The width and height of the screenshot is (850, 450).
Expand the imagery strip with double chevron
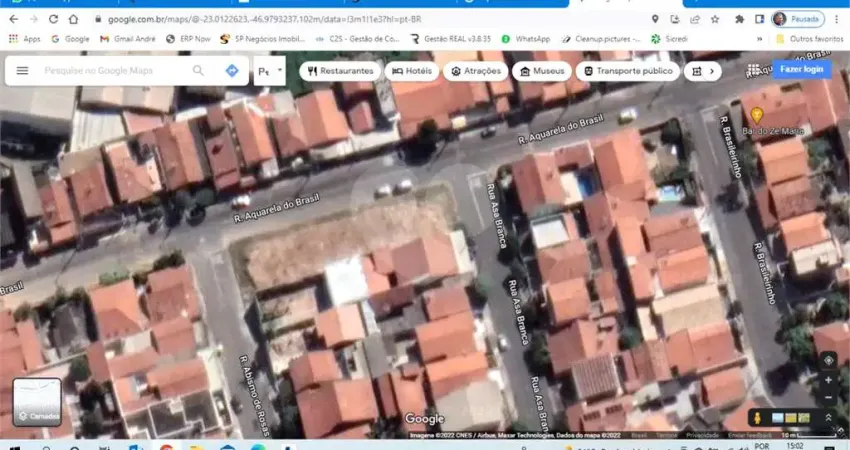828,418
